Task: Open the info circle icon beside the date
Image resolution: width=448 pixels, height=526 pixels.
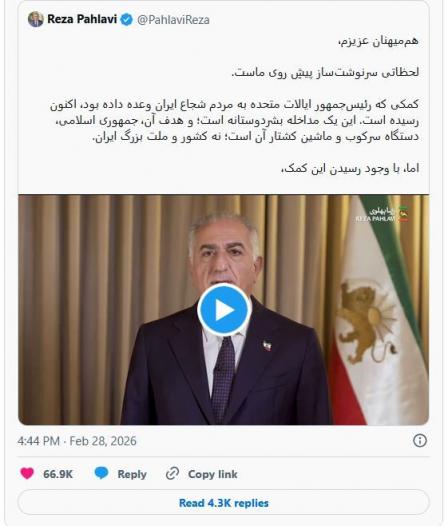Action: coord(419,440)
